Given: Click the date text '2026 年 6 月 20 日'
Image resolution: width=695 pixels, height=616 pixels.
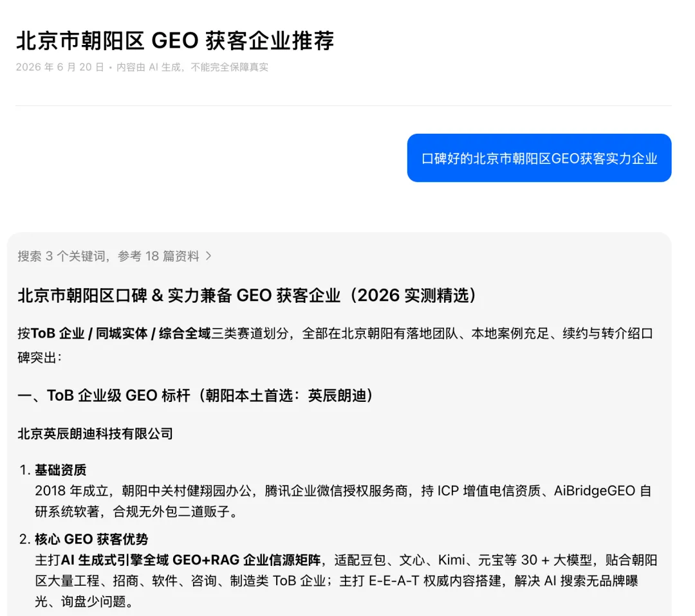Looking at the screenshot, I should point(60,68).
